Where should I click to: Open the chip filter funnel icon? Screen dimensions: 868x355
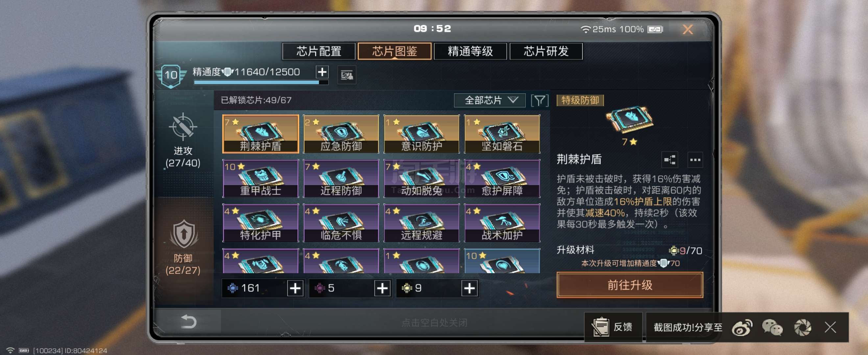[x=539, y=100]
